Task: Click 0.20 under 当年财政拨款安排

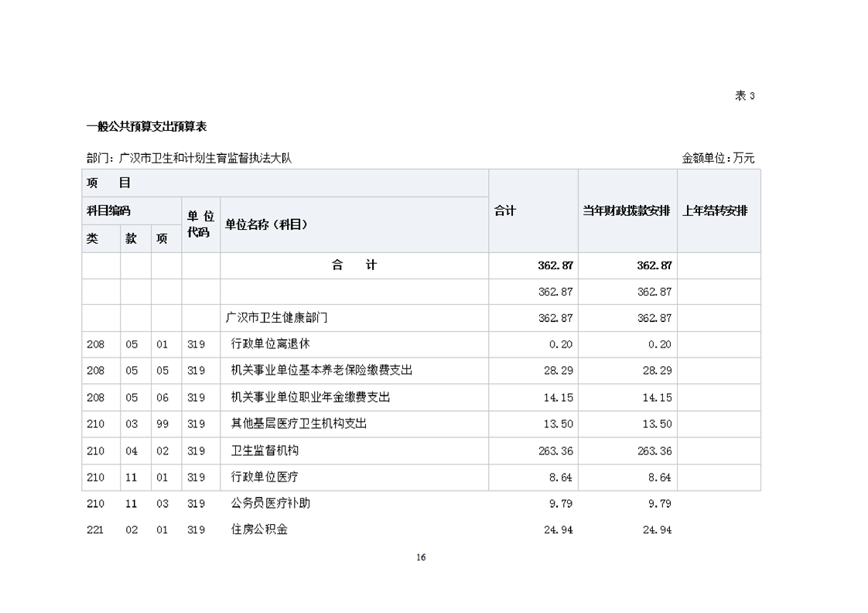Action: coord(660,344)
